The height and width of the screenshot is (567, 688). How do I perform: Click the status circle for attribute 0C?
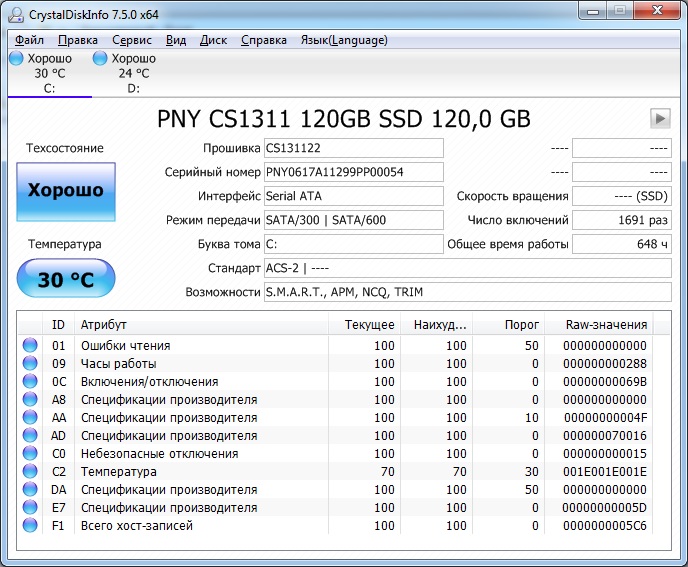coord(30,381)
